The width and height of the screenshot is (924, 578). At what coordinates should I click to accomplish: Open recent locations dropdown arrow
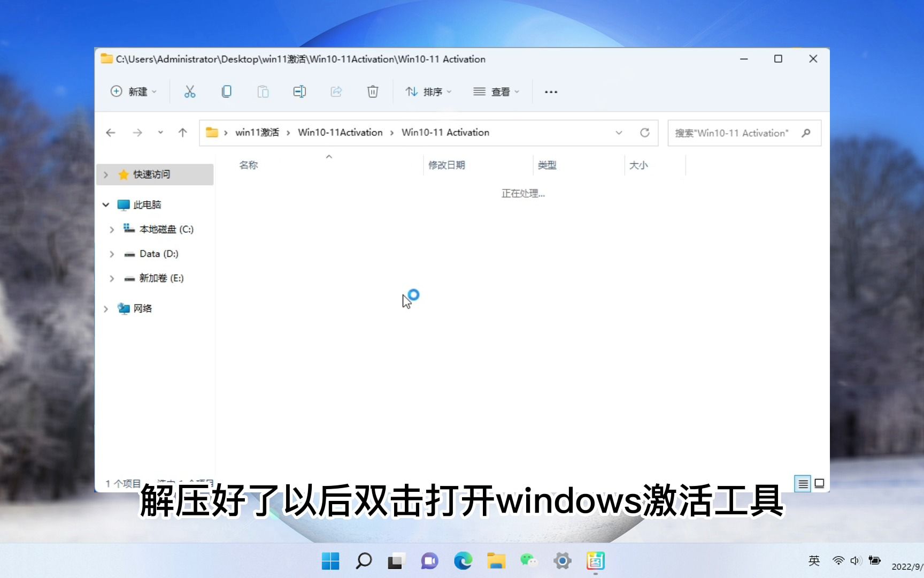(160, 133)
